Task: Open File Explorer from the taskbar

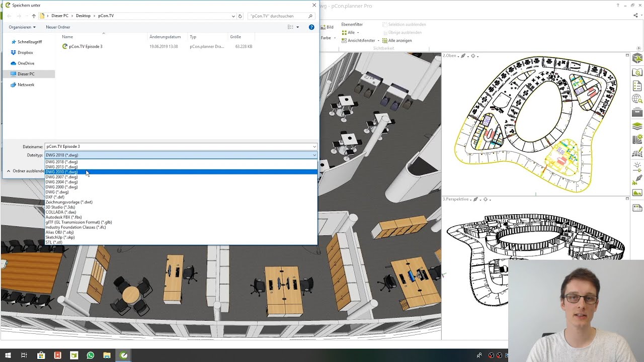Action: [x=107, y=355]
